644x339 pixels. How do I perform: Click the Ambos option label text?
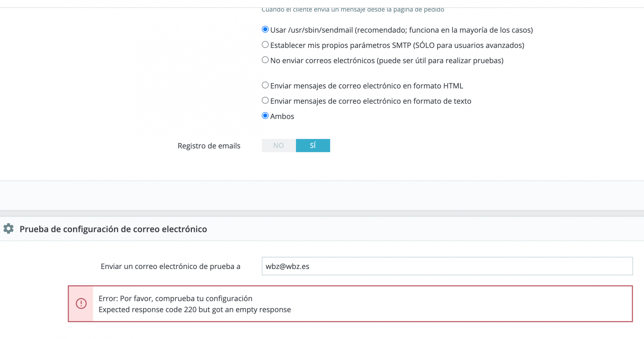tap(282, 116)
